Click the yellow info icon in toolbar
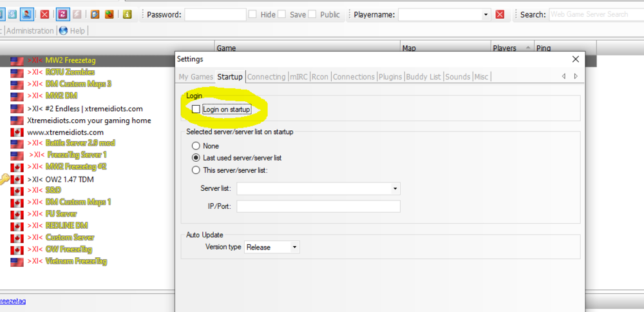The image size is (644, 312). point(127,14)
